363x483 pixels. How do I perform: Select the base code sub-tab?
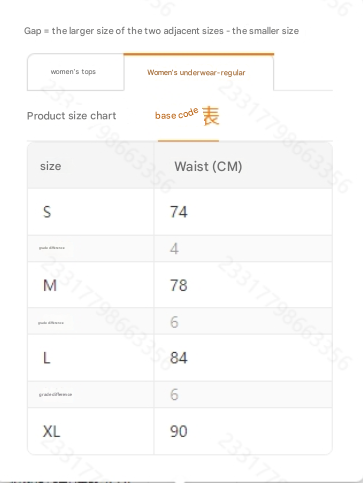point(176,115)
